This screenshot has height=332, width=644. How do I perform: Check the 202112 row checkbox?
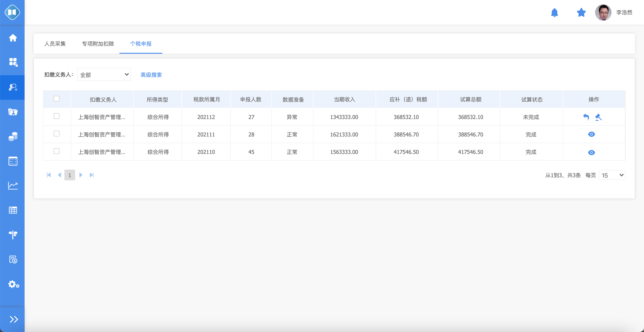tap(57, 116)
